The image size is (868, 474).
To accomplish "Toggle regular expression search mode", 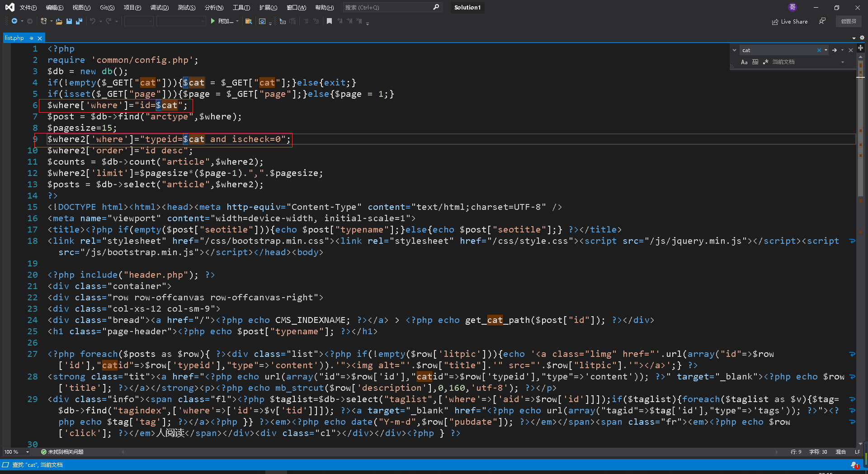I will point(766,62).
